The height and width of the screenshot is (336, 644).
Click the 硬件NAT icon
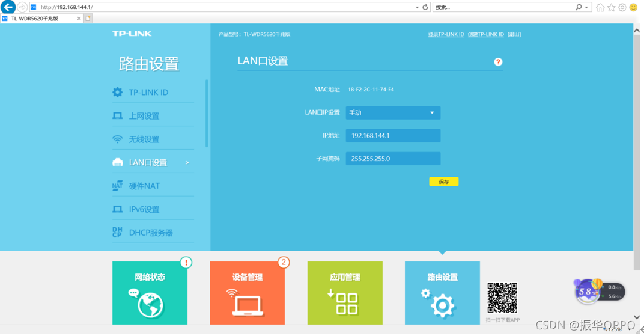(x=118, y=186)
